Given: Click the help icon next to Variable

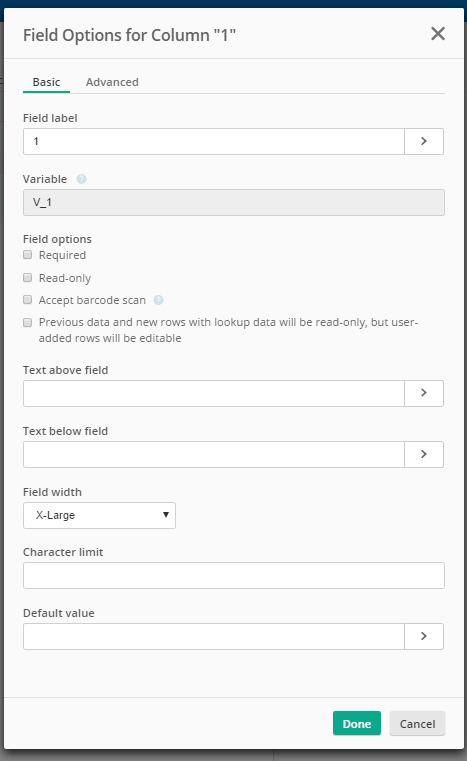Looking at the screenshot, I should point(82,179).
